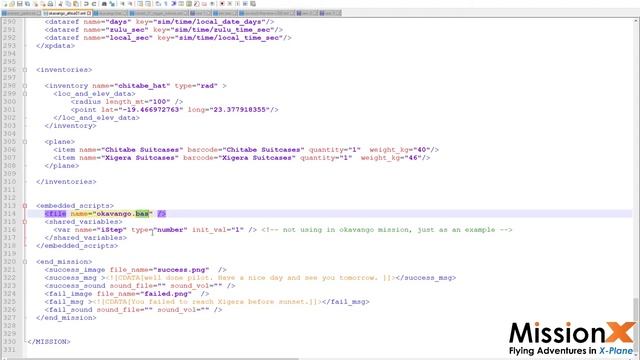Click line number 296 in the margin
This screenshot has height=360, width=640.
pyautogui.click(x=9, y=70)
